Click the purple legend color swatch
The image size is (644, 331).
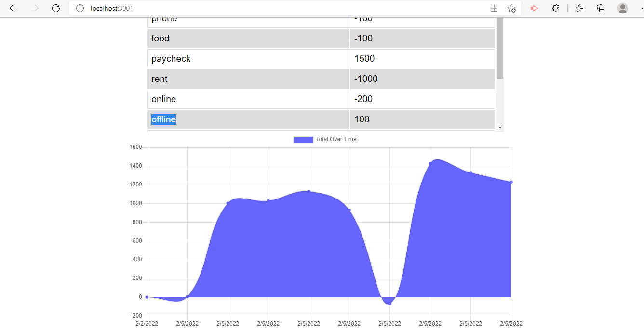tap(303, 139)
